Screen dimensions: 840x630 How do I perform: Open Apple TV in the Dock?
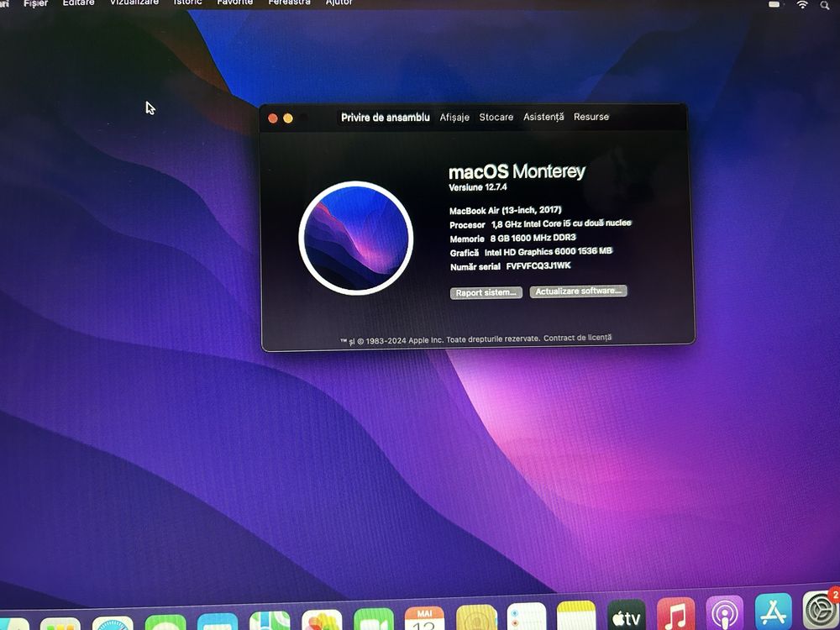[x=626, y=614]
